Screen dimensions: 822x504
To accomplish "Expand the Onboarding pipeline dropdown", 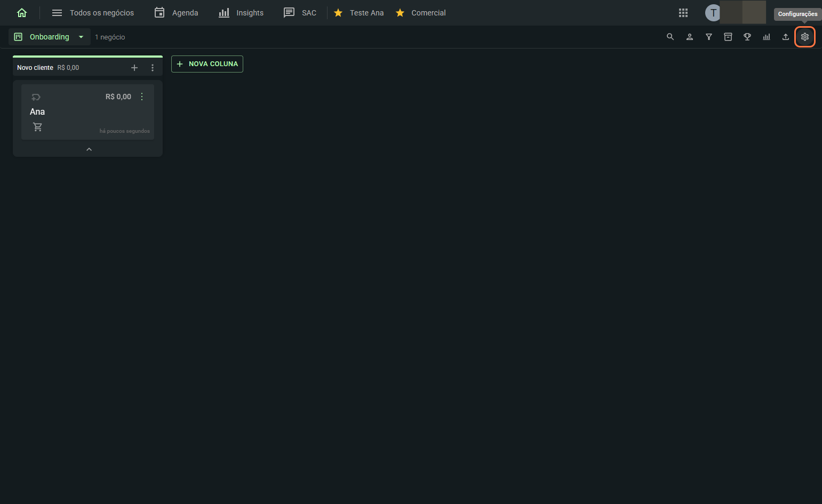I will tap(49, 37).
